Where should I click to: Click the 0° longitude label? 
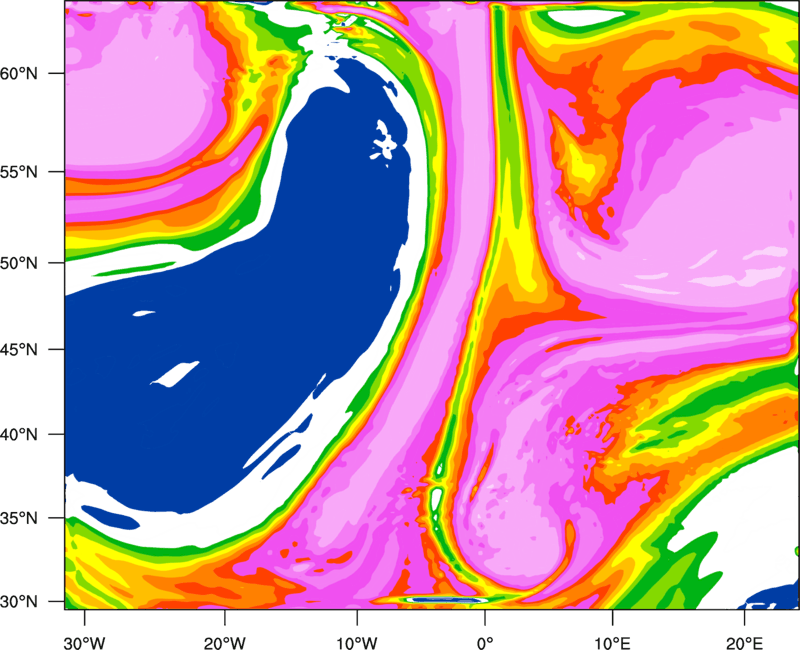[x=485, y=643]
